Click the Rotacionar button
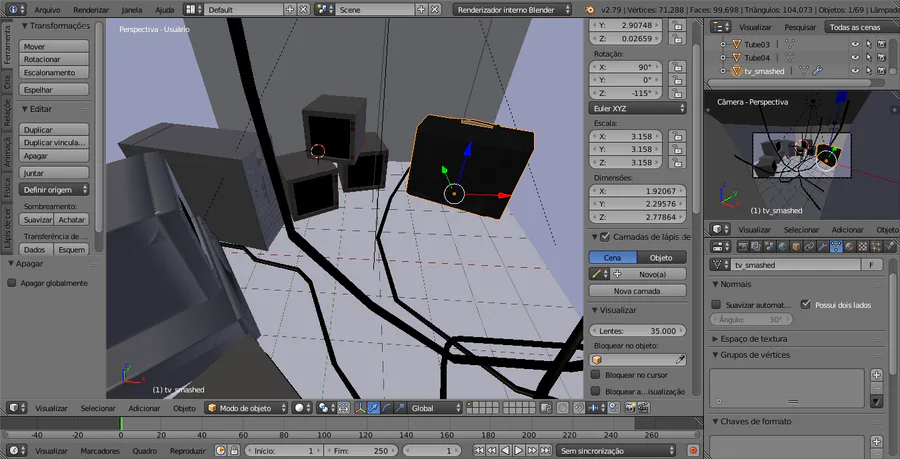This screenshot has width=900, height=459. 54,59
